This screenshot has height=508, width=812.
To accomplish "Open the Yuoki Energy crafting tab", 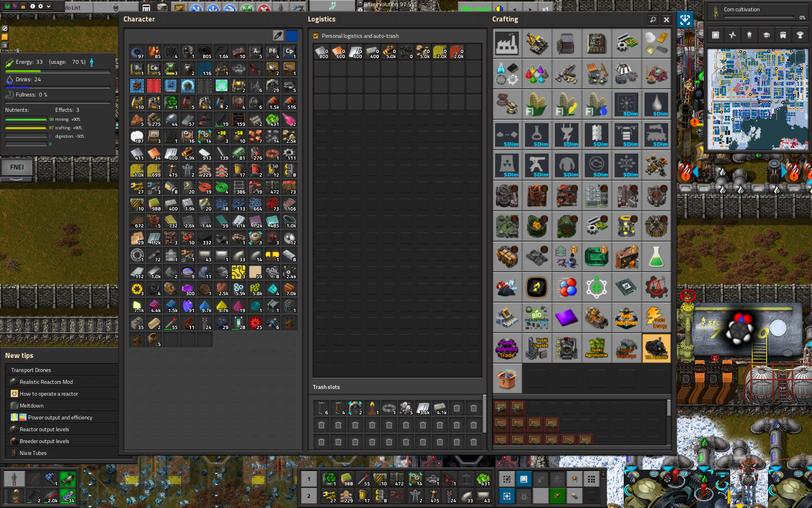I will tap(656, 317).
